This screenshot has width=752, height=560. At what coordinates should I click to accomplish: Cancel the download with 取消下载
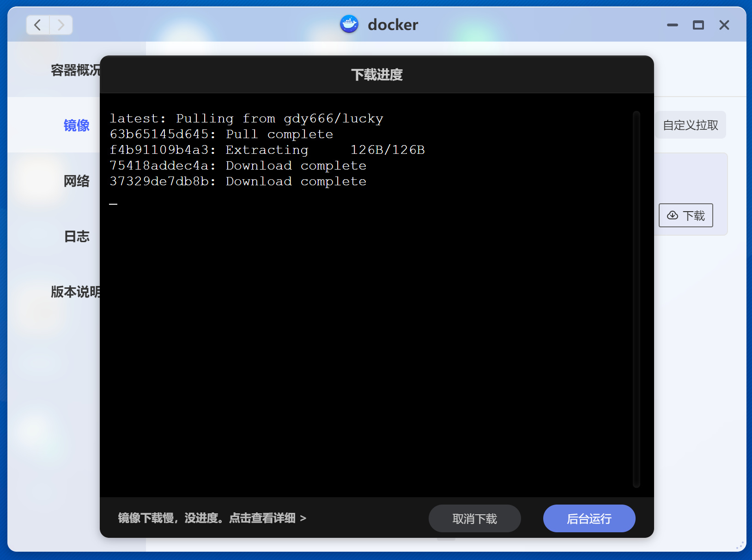[x=475, y=518]
